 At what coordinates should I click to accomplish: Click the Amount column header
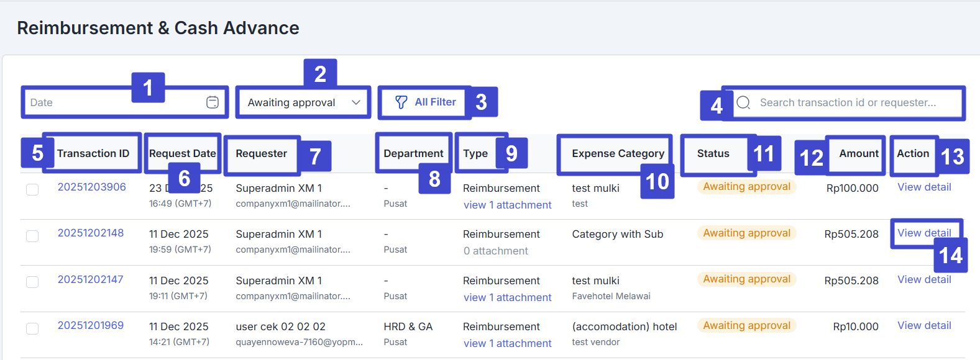(858, 153)
